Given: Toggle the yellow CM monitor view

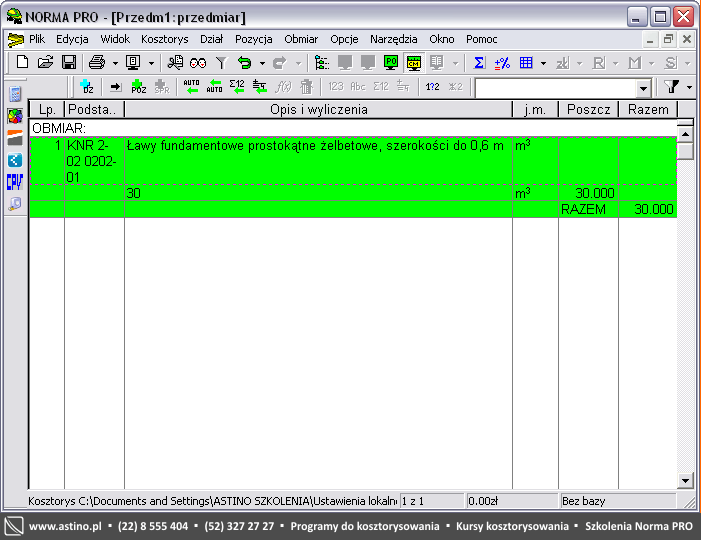Looking at the screenshot, I should point(414,63).
